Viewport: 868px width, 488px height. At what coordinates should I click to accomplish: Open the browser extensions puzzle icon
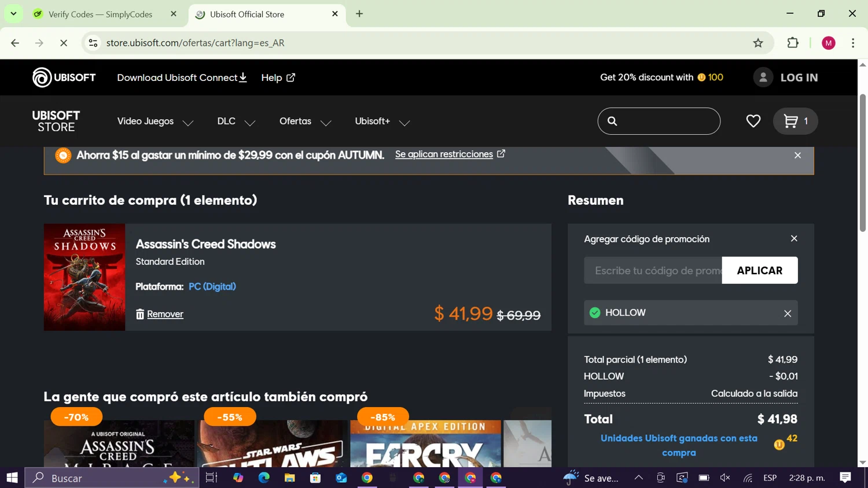coord(793,43)
